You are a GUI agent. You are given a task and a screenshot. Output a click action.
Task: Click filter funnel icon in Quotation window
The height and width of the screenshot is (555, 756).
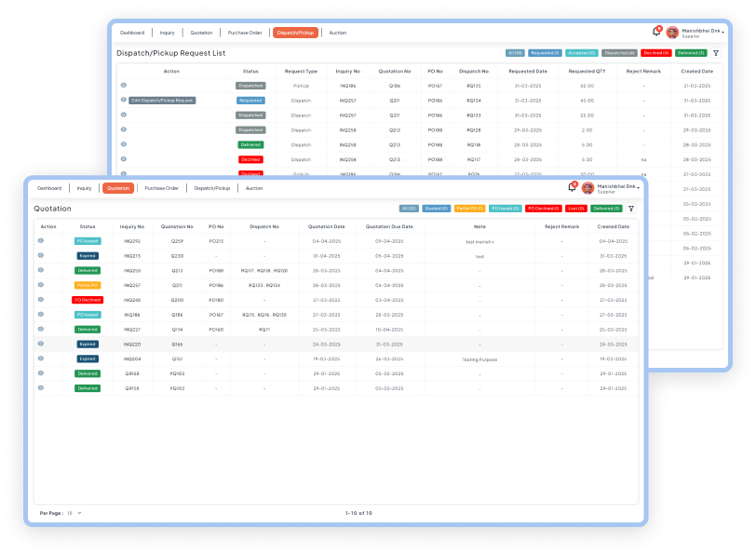tap(631, 209)
